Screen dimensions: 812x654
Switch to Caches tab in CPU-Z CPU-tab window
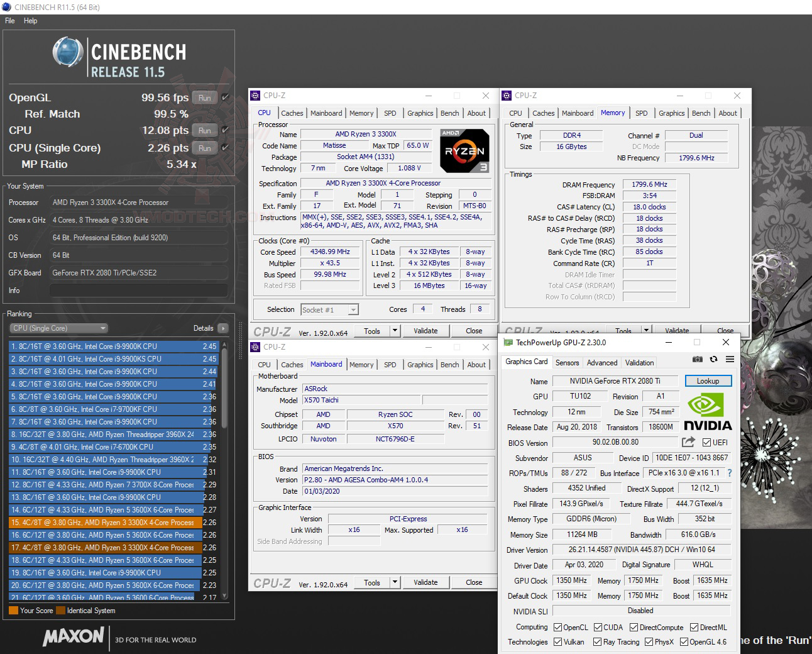(292, 113)
